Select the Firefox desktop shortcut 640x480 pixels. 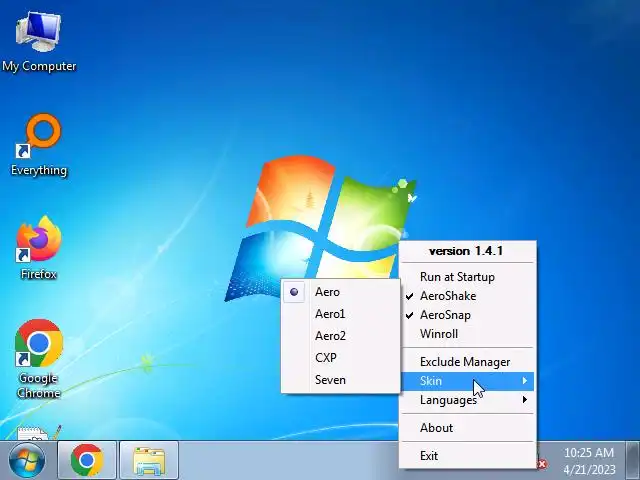(x=39, y=248)
